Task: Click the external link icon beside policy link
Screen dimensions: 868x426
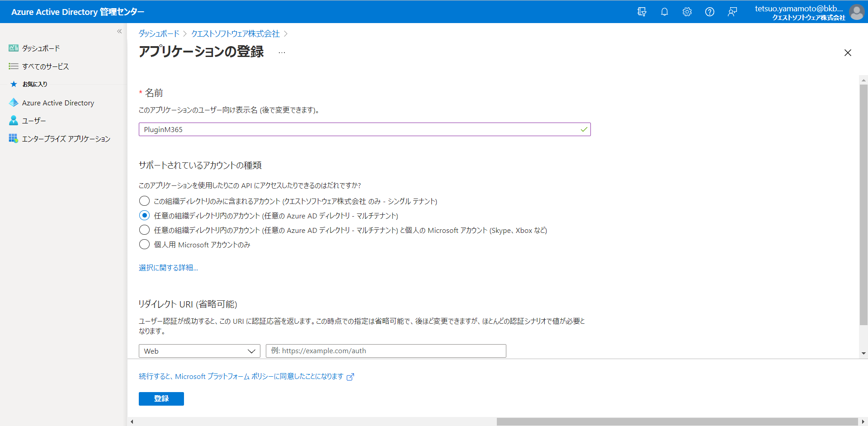Action: click(350, 377)
